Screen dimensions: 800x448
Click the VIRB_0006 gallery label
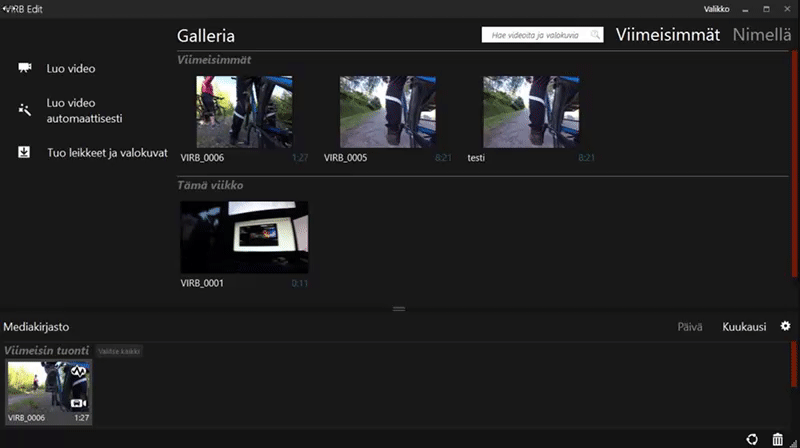[202, 158]
